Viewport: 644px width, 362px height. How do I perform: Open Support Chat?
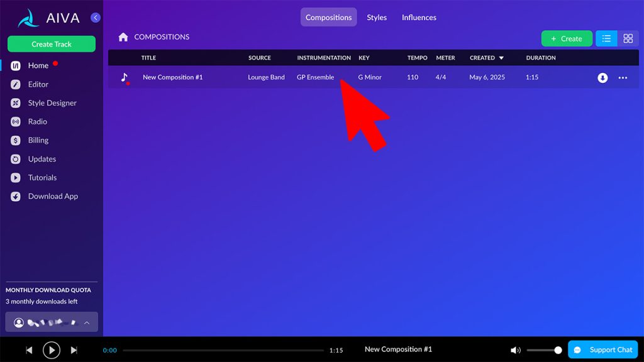pyautogui.click(x=603, y=349)
